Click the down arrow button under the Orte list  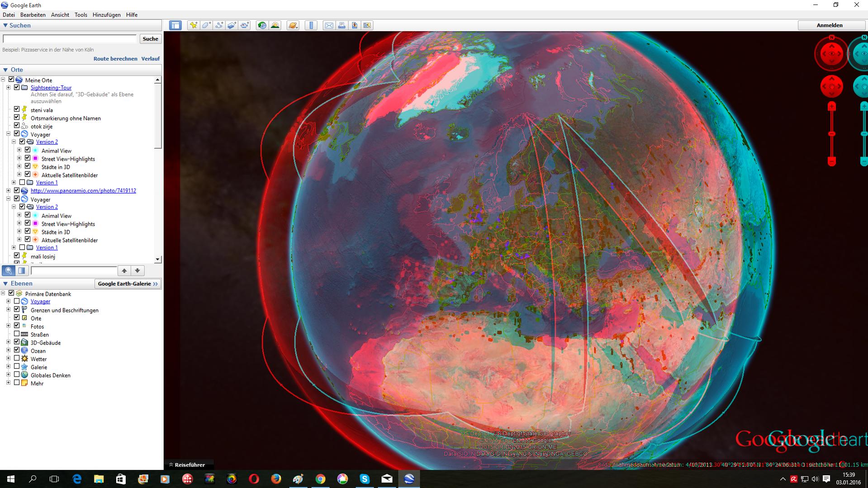[x=138, y=270]
